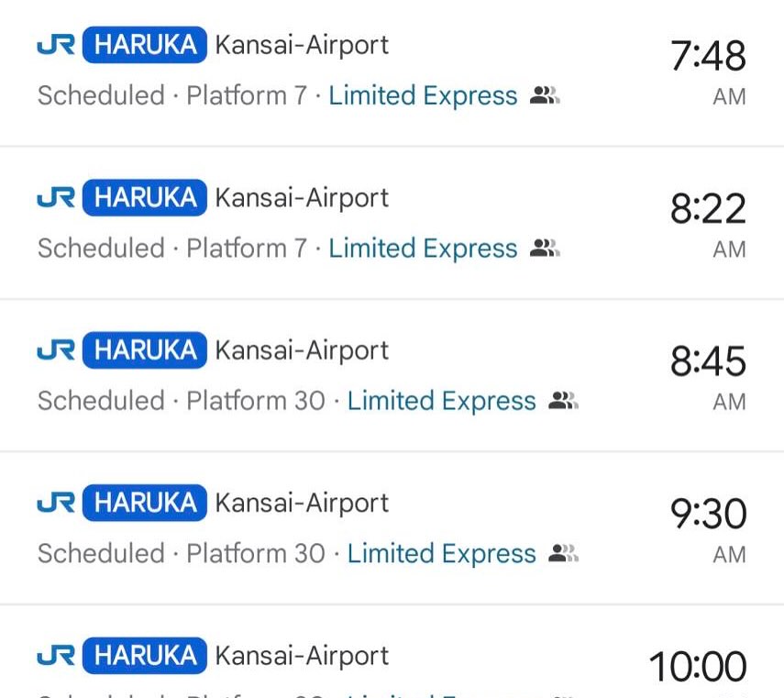Select the HARUKA badge on 9:30 departure

tap(145, 503)
